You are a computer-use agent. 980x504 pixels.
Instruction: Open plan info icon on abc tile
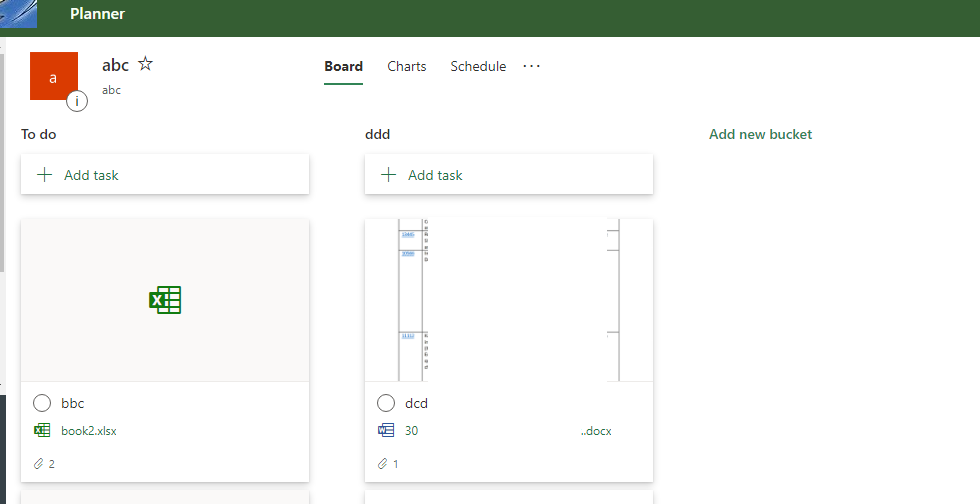[77, 101]
